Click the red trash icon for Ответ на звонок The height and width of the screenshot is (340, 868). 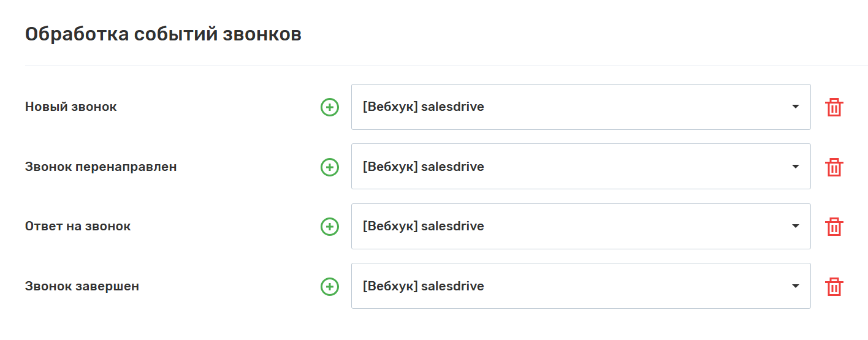pyautogui.click(x=834, y=226)
